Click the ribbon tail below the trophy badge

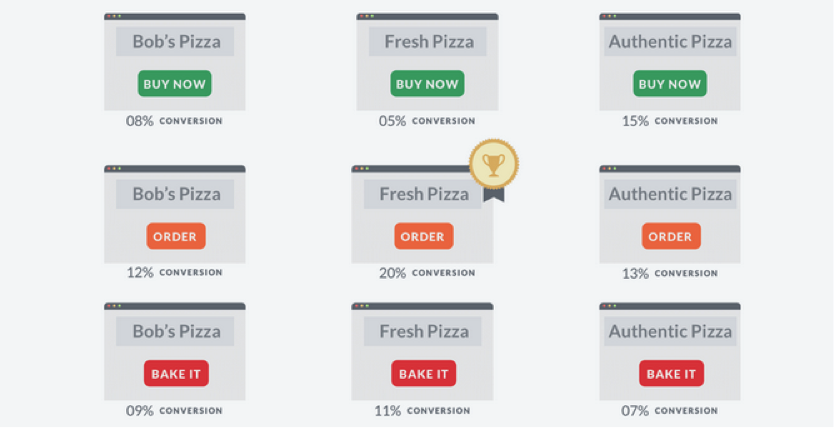494,195
